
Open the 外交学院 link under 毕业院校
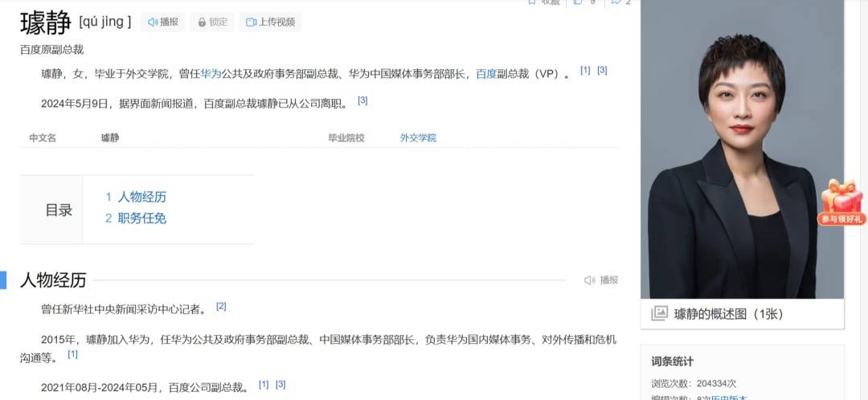pyautogui.click(x=418, y=138)
